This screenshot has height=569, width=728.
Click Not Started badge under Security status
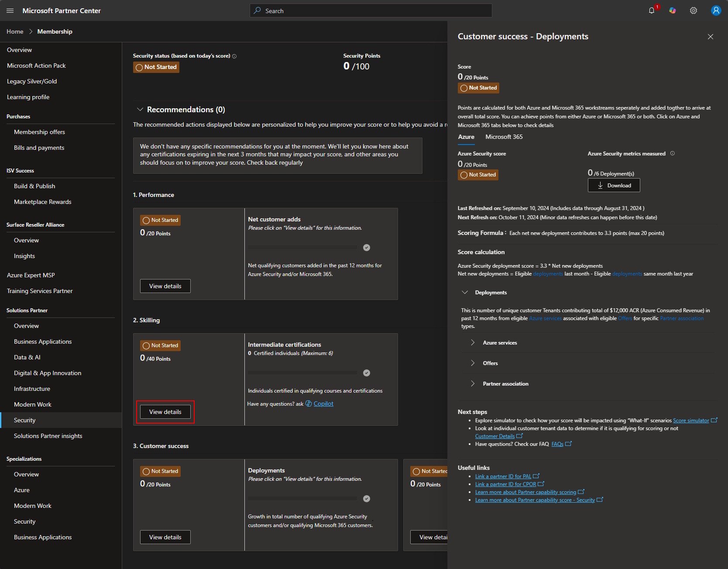click(x=156, y=67)
